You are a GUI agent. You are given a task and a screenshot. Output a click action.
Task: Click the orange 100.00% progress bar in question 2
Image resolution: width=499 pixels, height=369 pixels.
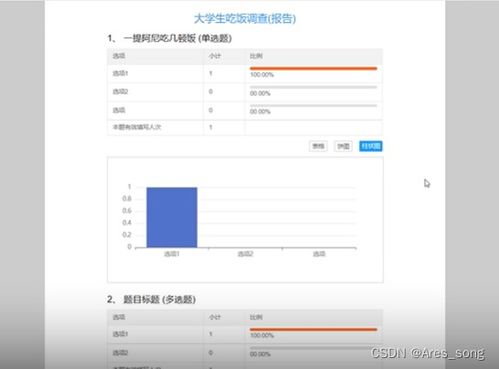click(313, 330)
